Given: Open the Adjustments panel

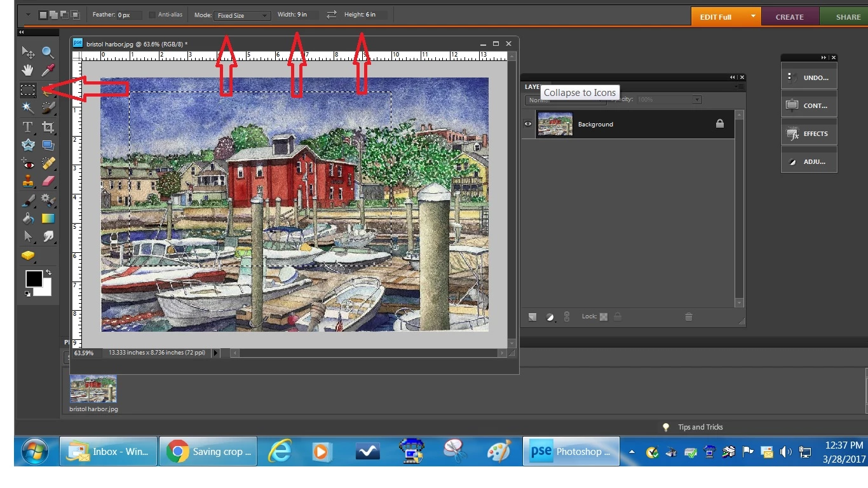Looking at the screenshot, I should 809,161.
